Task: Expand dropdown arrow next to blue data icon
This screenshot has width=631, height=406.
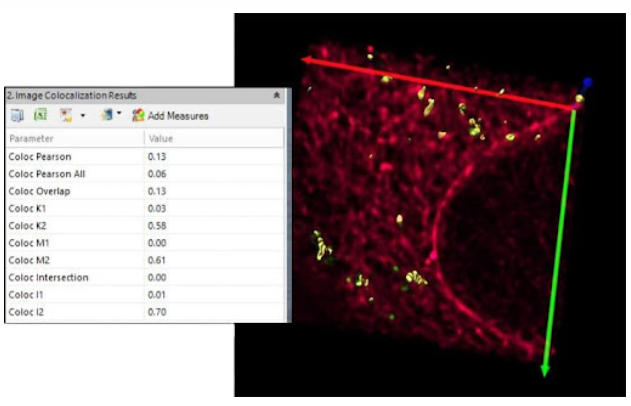Action: tap(119, 114)
